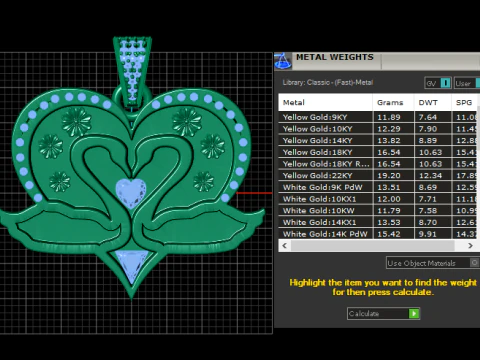Select the Yellow Gold:22KY row
The width and height of the screenshot is (480, 360).
pos(378,175)
